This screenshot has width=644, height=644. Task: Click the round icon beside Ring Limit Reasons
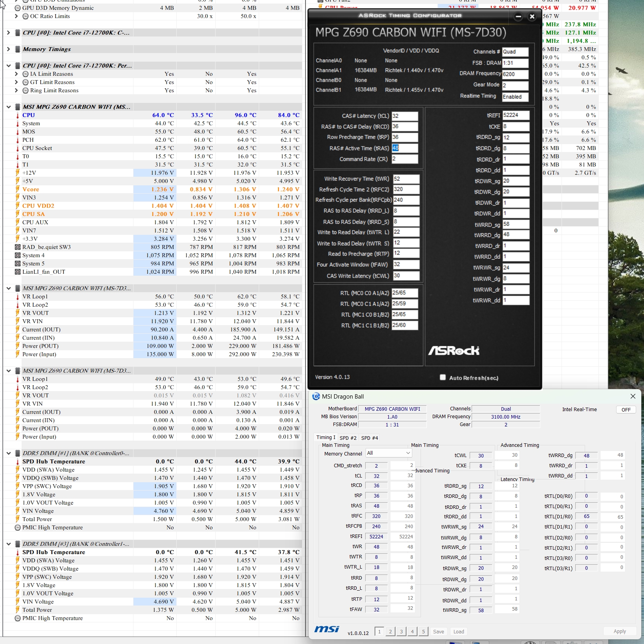(x=26, y=90)
